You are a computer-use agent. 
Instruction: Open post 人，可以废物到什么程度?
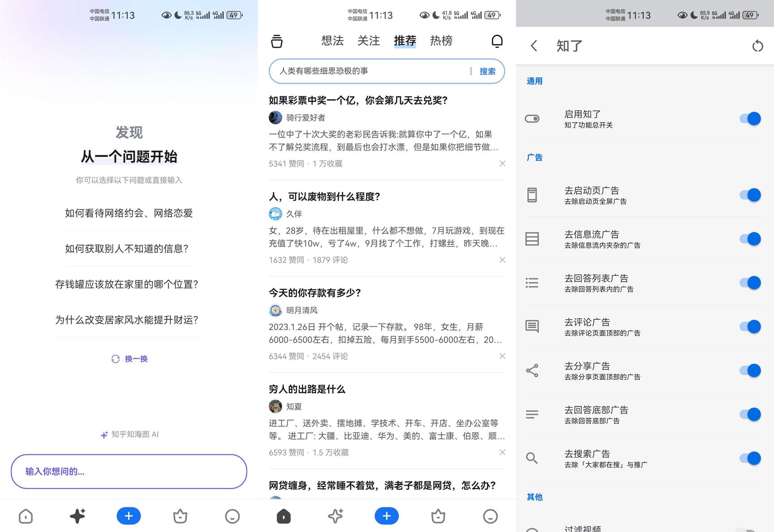(x=325, y=197)
